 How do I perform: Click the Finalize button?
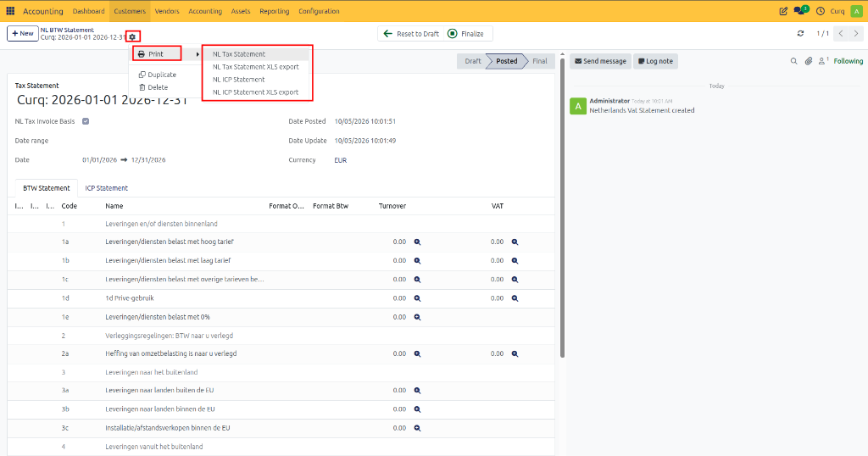pos(466,34)
